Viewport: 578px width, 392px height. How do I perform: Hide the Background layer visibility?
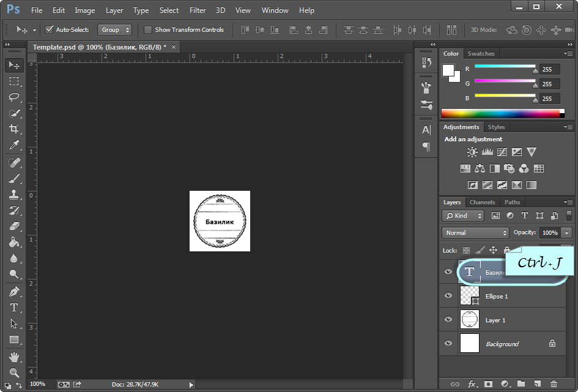pos(448,344)
